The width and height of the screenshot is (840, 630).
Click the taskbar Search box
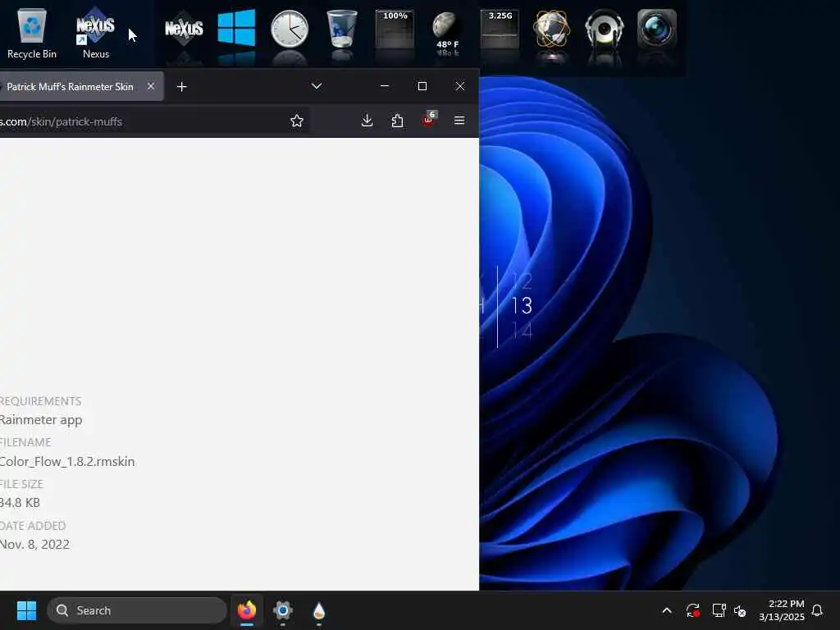pyautogui.click(x=137, y=610)
